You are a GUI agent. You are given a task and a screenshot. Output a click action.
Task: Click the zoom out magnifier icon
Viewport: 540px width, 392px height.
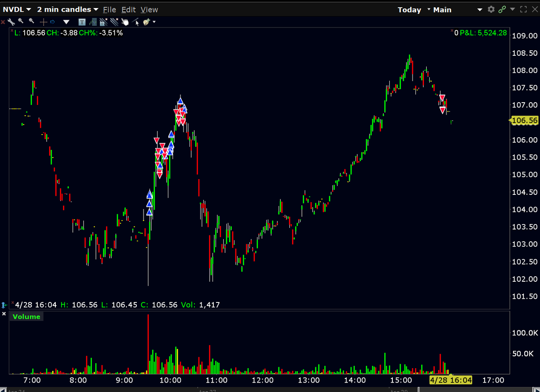(x=31, y=21)
